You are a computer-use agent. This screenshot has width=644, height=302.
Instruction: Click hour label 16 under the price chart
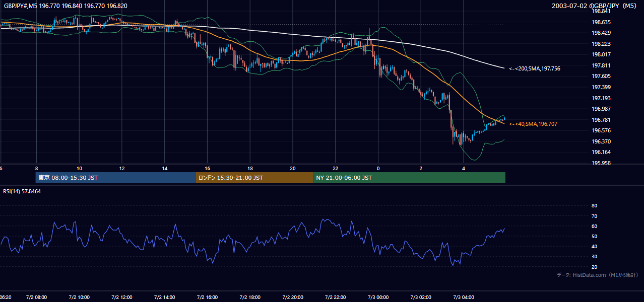[208, 168]
